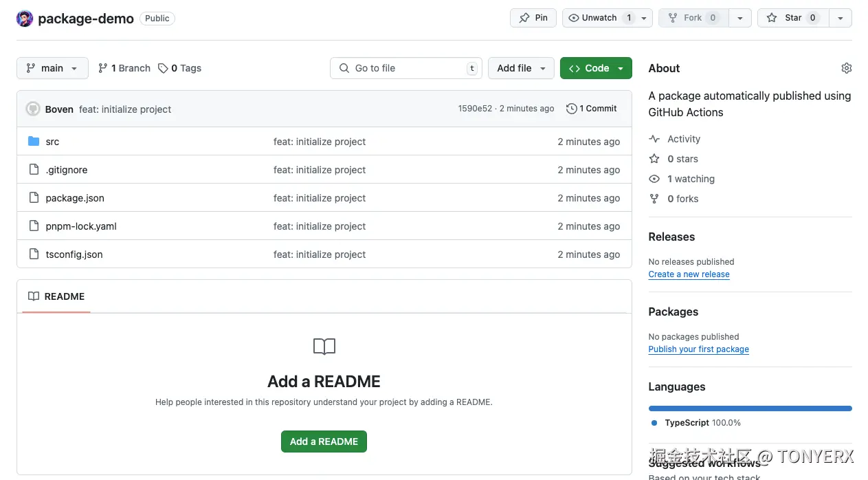Click the src folder icon
Viewport: 868px width, 480px height.
click(34, 142)
